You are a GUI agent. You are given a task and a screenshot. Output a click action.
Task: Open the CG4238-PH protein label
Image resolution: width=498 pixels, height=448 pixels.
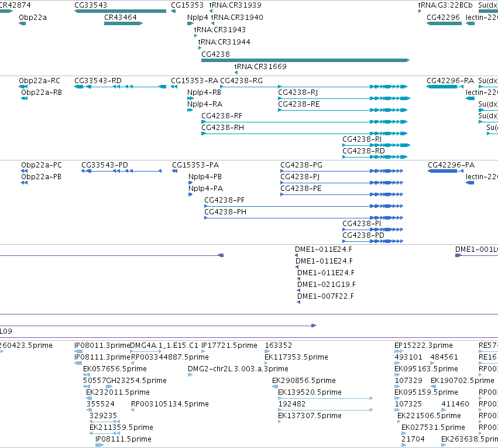(225, 212)
